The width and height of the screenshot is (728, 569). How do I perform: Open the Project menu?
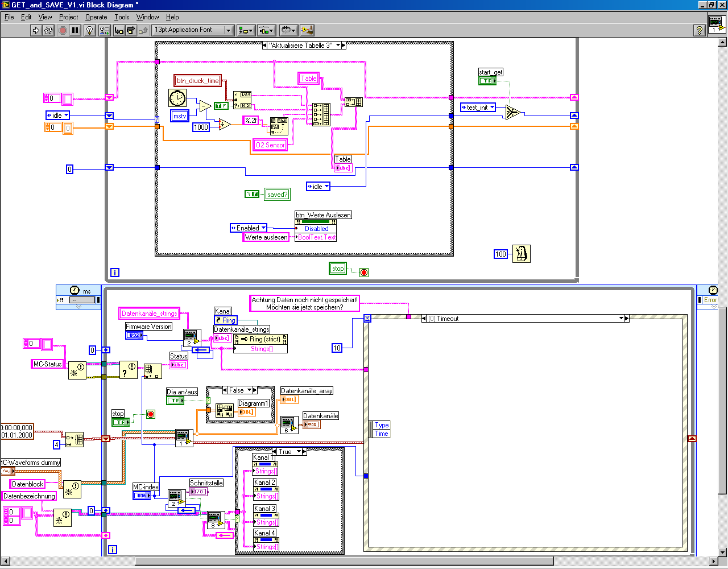click(68, 17)
